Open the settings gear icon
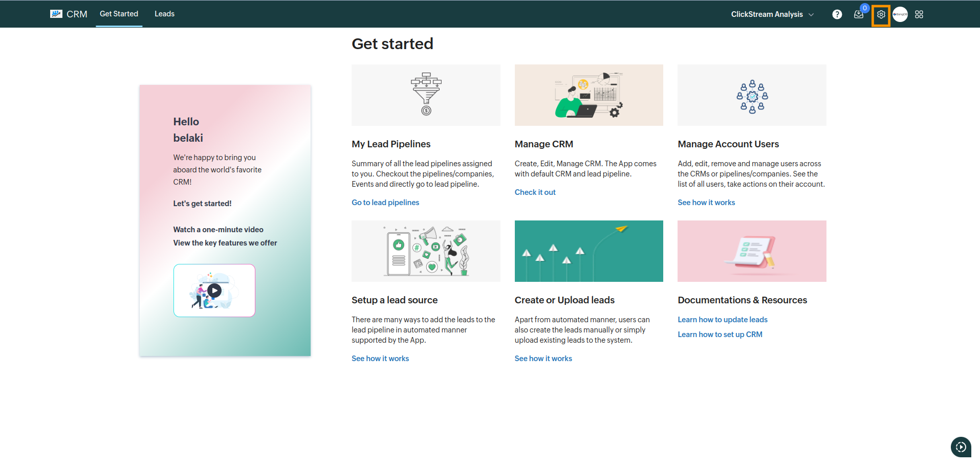Viewport: 980px width, 467px height. [881, 14]
